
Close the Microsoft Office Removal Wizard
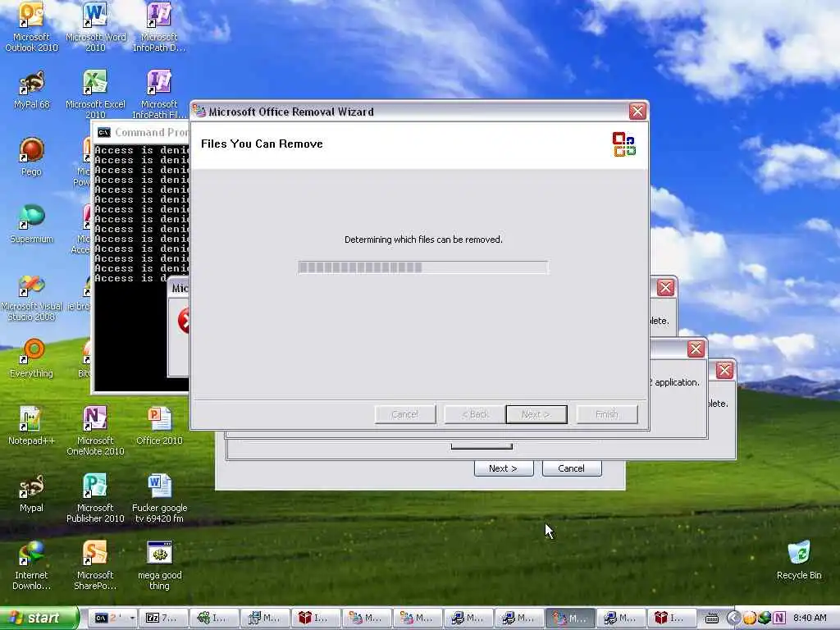click(637, 112)
